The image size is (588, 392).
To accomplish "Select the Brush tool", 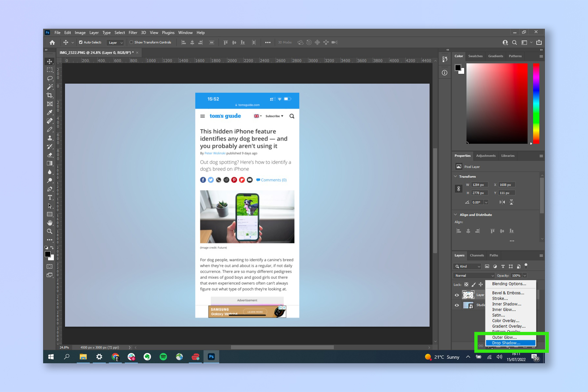I will (50, 129).
